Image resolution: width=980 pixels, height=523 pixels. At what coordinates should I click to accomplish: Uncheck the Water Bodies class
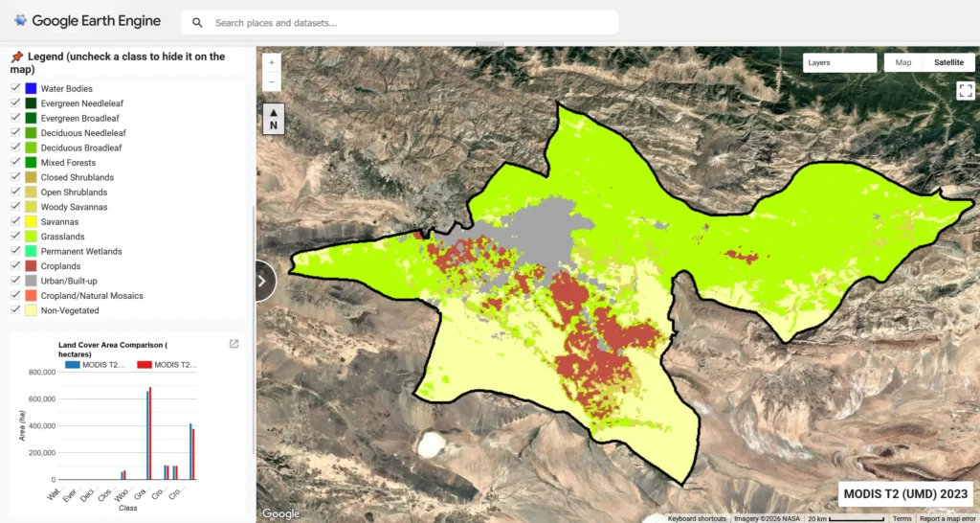15,88
